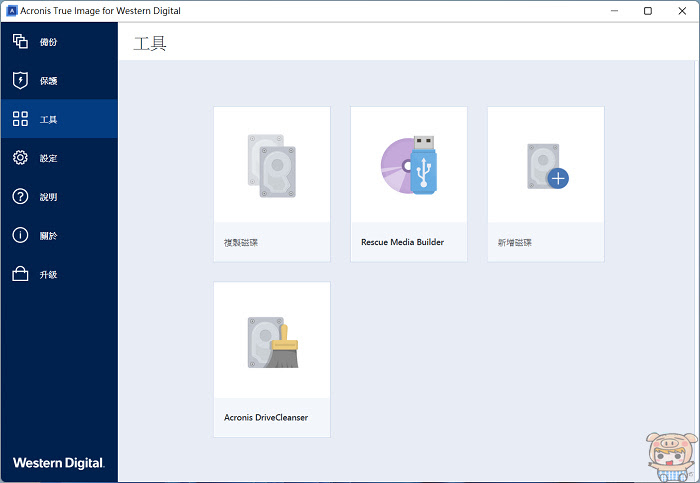Click the four-squares 工具 tools icon

[x=20, y=119]
